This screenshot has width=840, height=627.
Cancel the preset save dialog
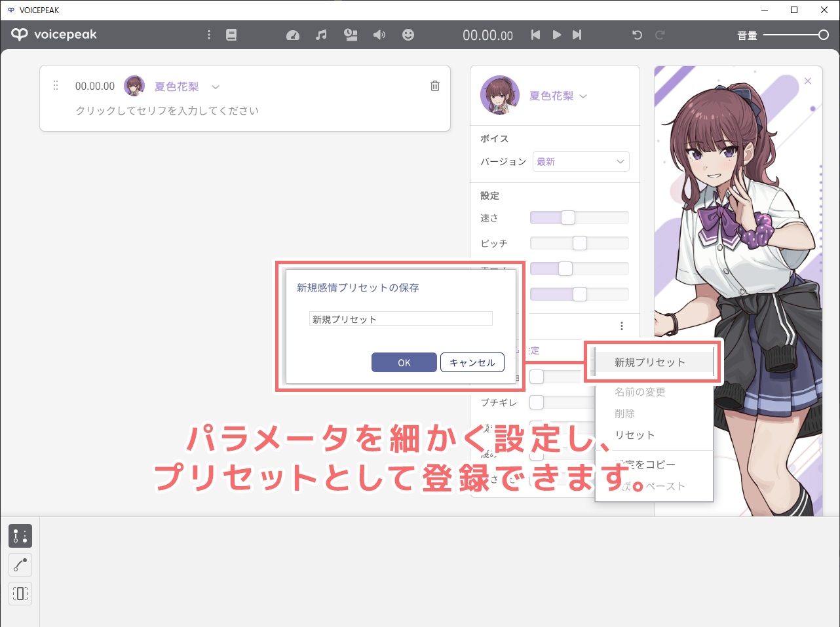[x=472, y=362]
